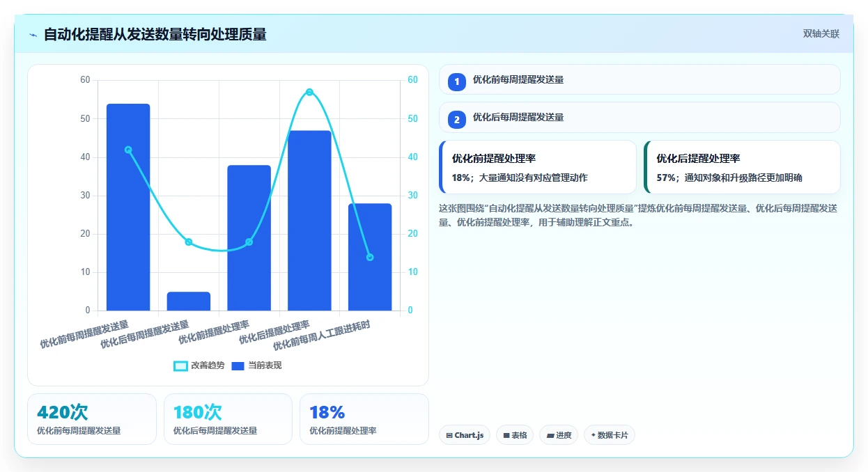Click the x-axis label 优化后提醒处理率

click(274, 333)
